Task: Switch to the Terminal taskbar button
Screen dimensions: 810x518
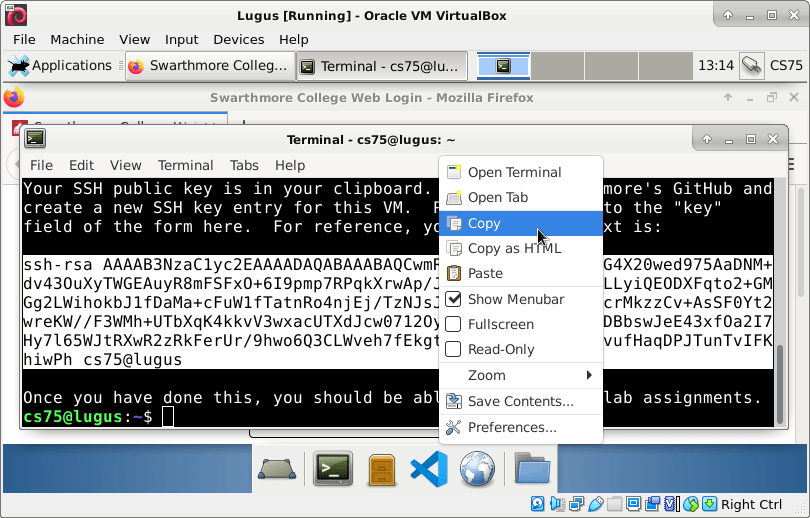Action: [x=382, y=66]
